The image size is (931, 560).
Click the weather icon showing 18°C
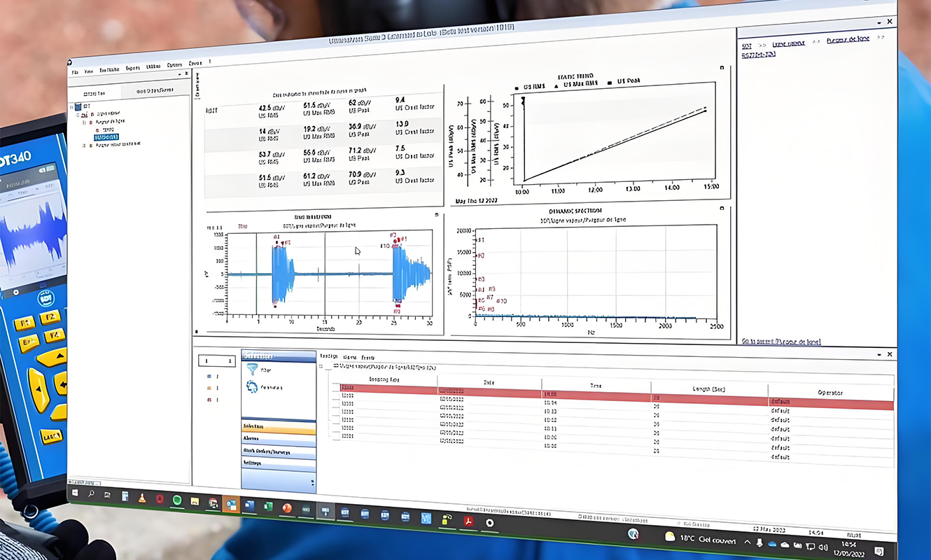click(x=669, y=537)
